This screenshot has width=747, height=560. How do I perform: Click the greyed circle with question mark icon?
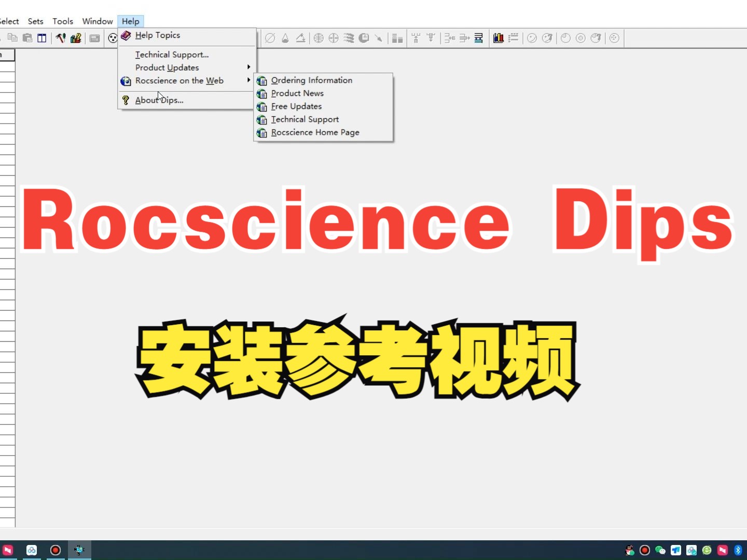[547, 38]
